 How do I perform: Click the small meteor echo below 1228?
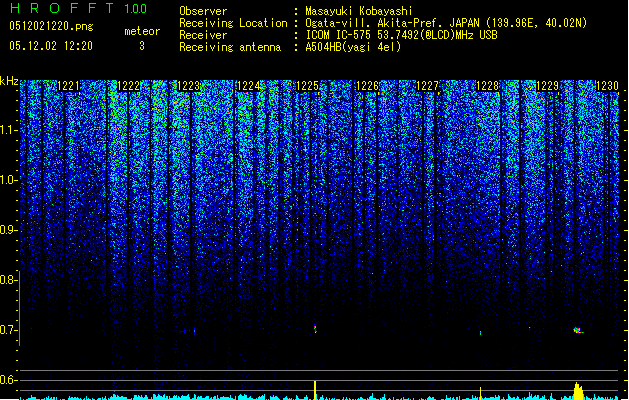480,333
